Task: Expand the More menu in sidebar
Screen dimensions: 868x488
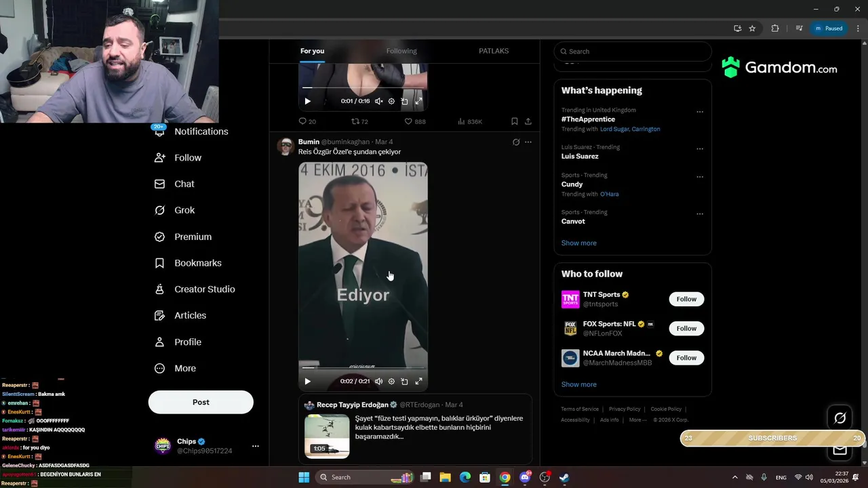Action: 175,369
